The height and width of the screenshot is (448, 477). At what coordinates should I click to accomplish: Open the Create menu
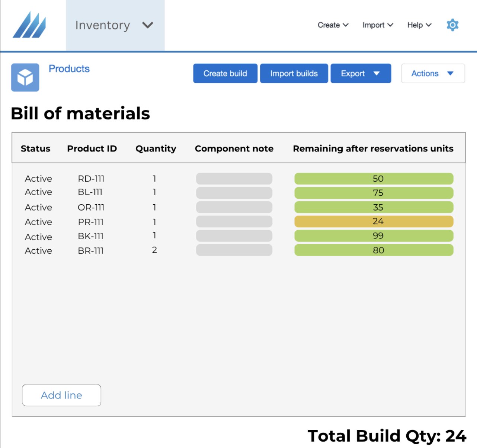[333, 25]
